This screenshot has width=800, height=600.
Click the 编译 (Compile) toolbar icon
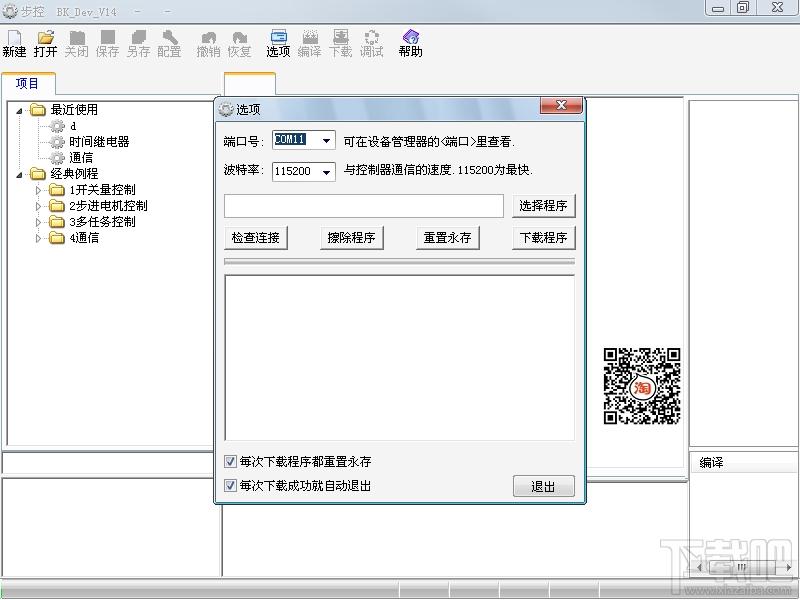(309, 43)
